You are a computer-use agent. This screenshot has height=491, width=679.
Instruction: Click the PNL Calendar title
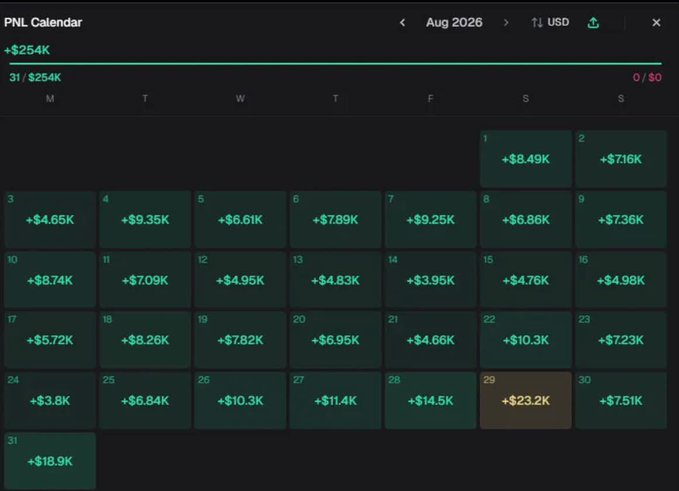pos(43,23)
